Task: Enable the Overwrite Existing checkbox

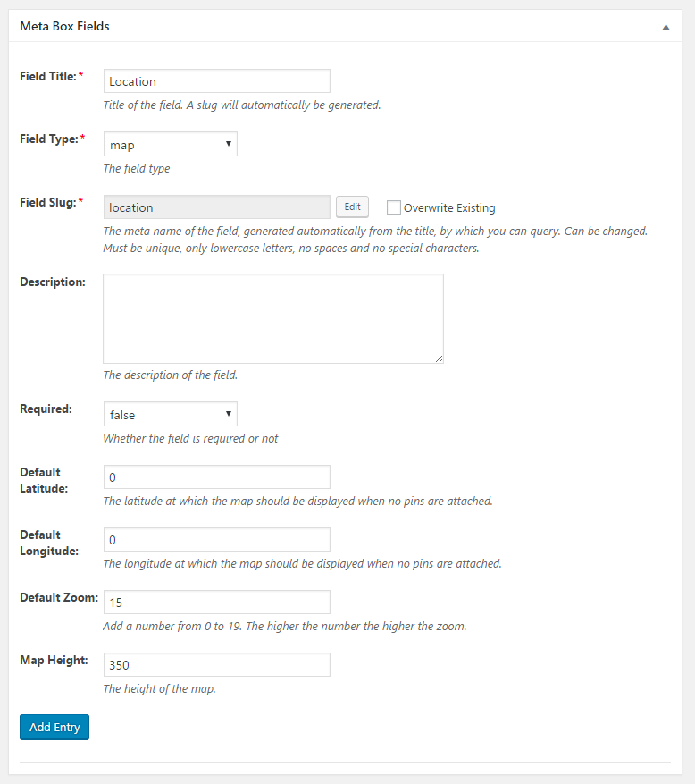Action: 394,207
